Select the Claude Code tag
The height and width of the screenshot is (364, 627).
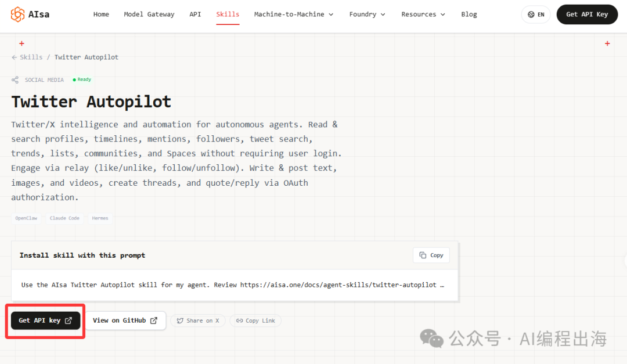(64, 218)
